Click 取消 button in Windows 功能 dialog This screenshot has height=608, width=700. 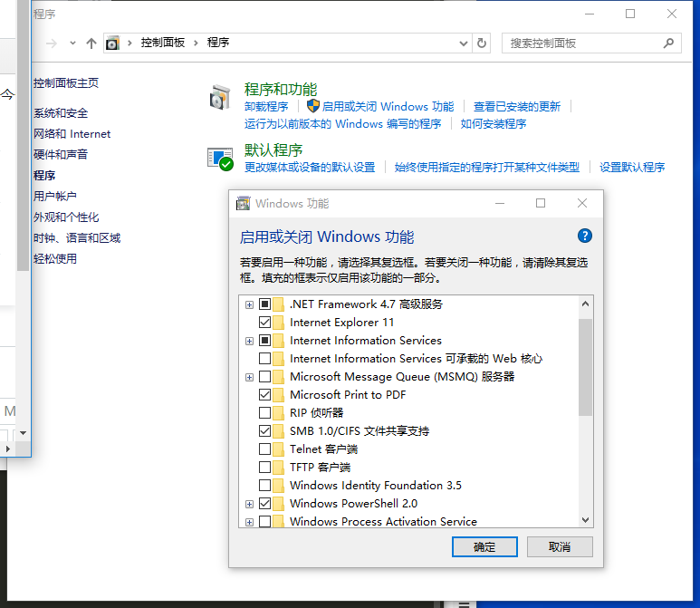(x=560, y=546)
